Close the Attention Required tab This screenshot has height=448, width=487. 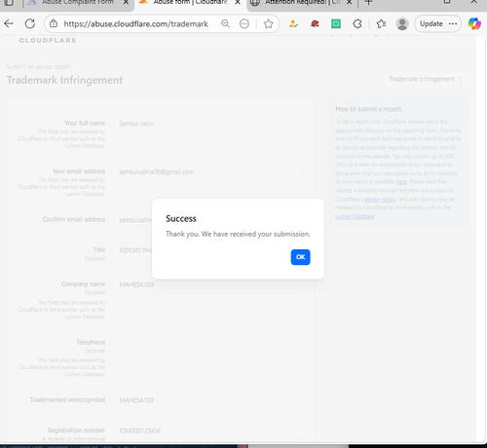pos(349,3)
